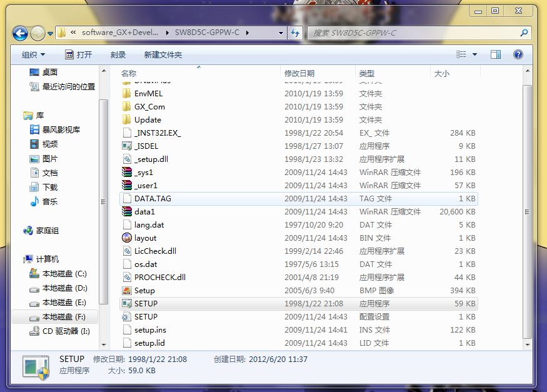Click the 打开 toolbar button
The image size is (547, 392).
[x=78, y=55]
